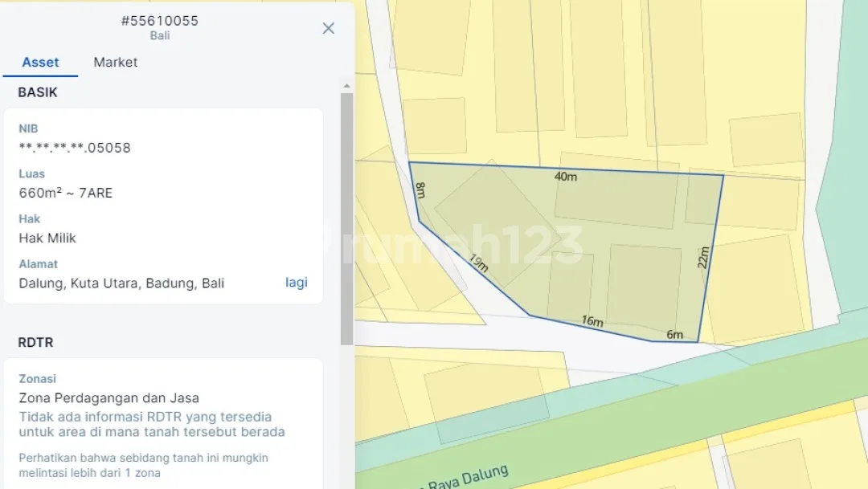Click the 40m boundary label on the parcel
The image size is (868, 489).
(x=566, y=177)
